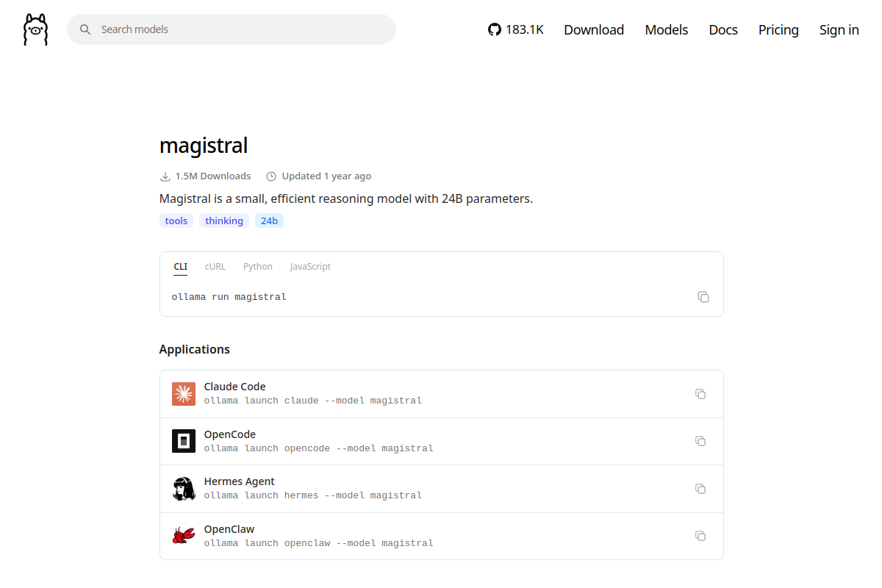The image size is (882, 588).
Task: Click the ollama launch hermes command text
Action: 313,495
